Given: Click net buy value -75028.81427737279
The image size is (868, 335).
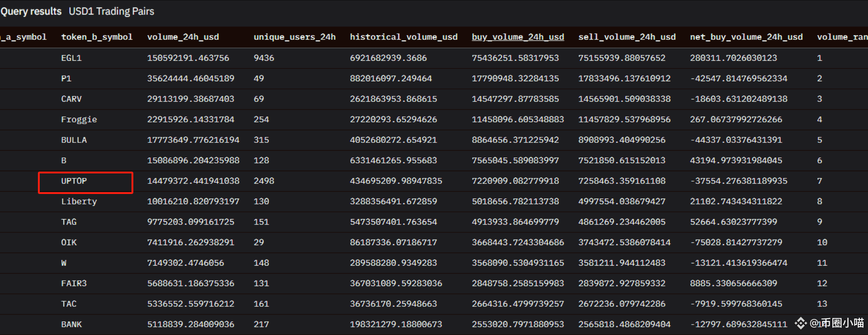Looking at the screenshot, I should pos(736,242).
